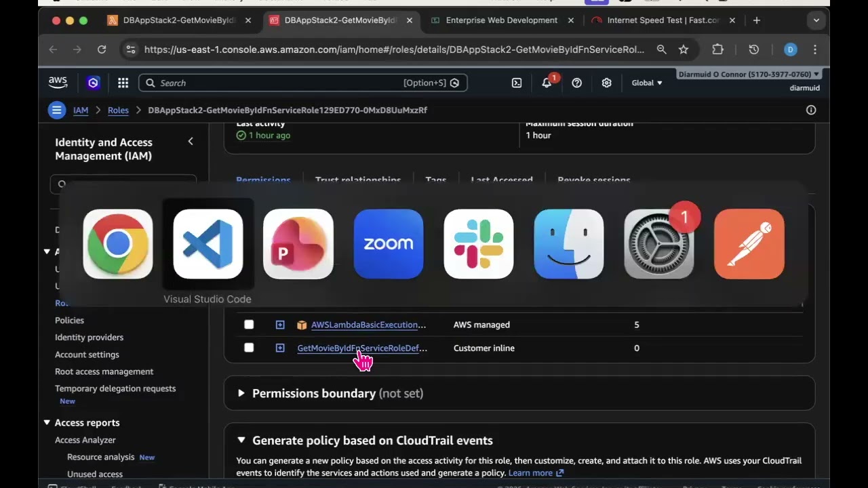Collapse the IAM side navigation panel
The height and width of the screenshot is (488, 868).
tap(191, 141)
